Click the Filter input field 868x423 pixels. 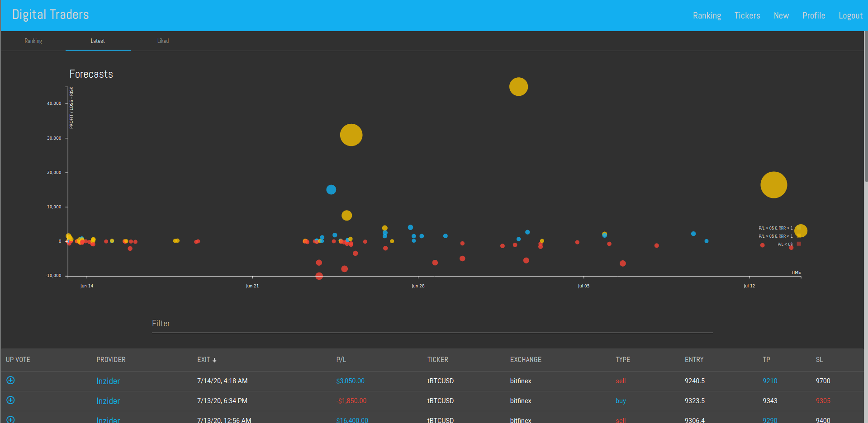pos(432,324)
